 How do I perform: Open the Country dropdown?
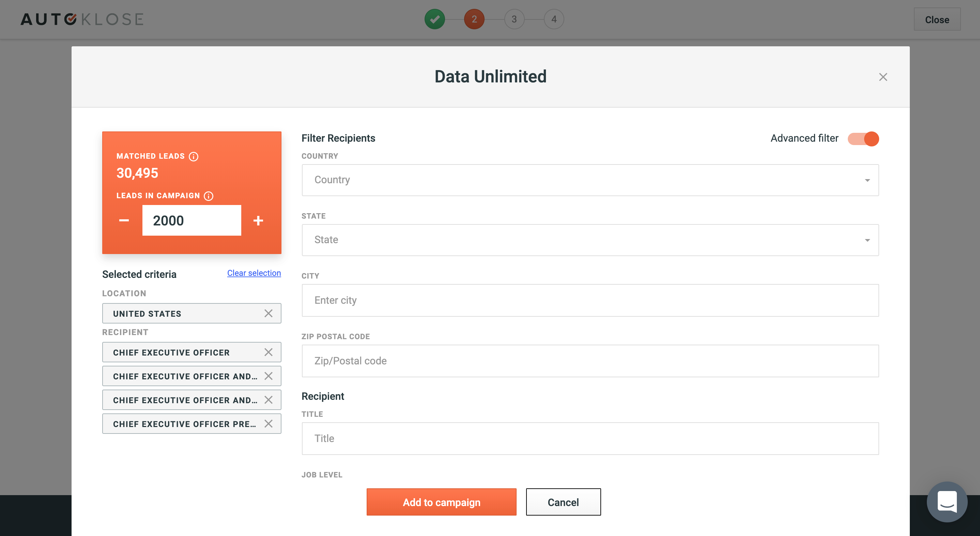click(590, 180)
